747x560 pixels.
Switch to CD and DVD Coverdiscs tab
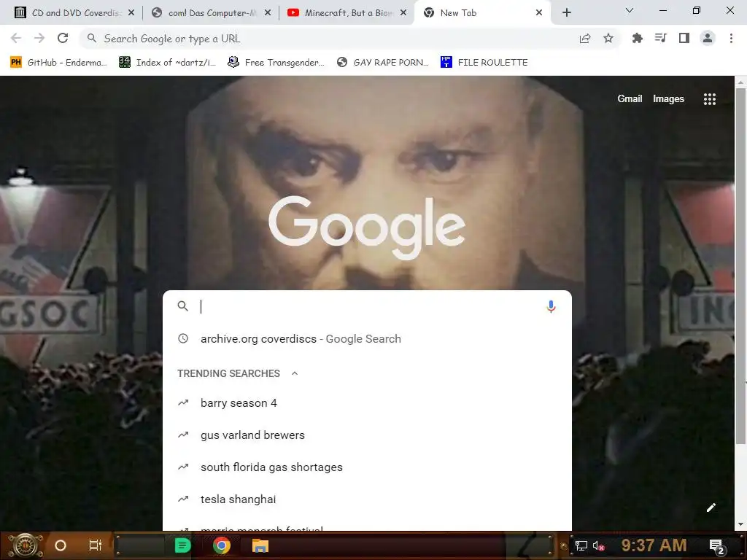tap(74, 13)
